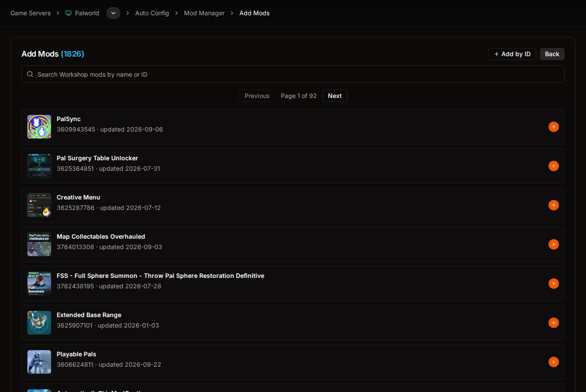Open Palworld breadcrumb link
Image resolution: width=586 pixels, height=392 pixels.
point(87,13)
